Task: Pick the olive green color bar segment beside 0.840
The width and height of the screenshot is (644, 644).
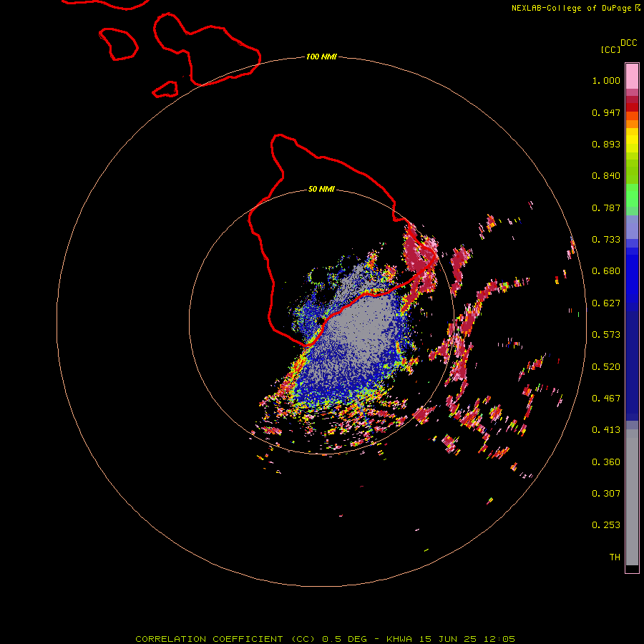Action: point(632,172)
